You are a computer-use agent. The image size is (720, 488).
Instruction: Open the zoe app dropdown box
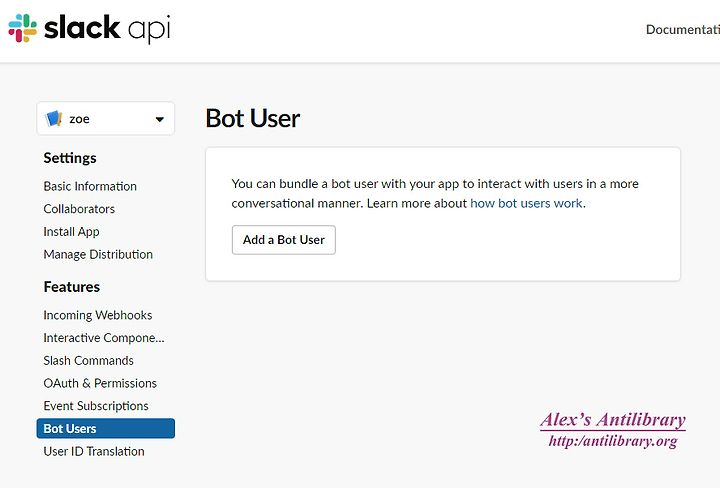pos(106,119)
